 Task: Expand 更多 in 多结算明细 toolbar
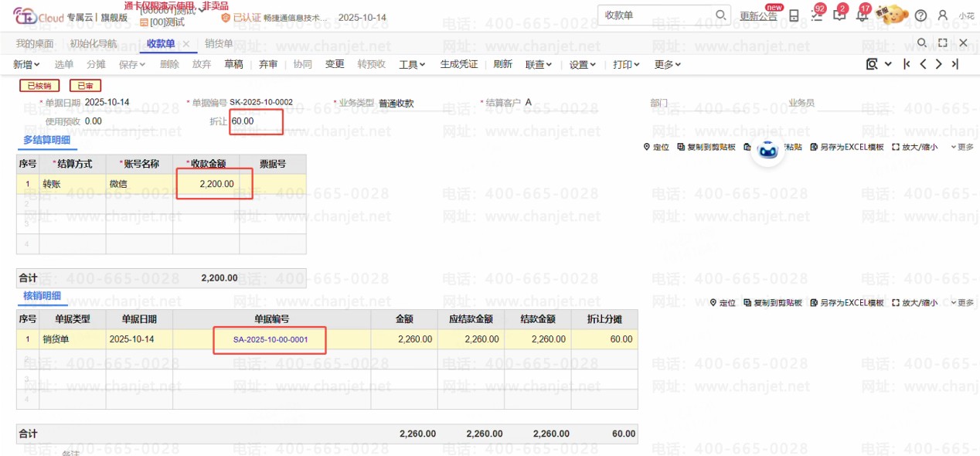pyautogui.click(x=962, y=147)
